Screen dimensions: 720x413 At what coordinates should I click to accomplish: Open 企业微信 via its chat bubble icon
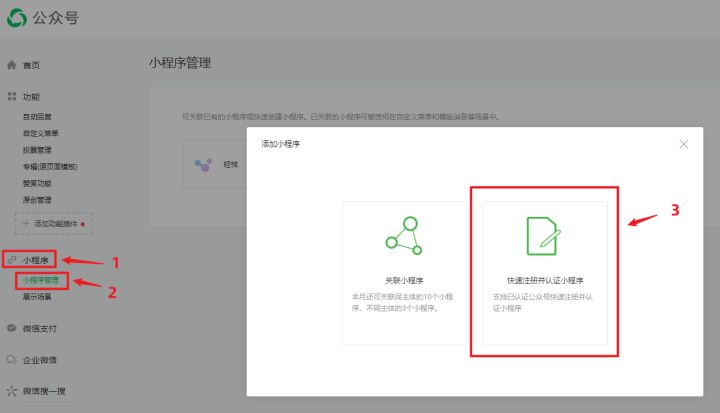click(12, 359)
